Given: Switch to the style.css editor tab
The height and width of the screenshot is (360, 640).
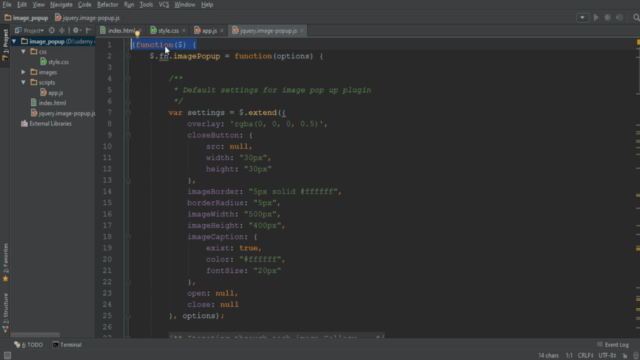Looking at the screenshot, I should click(168, 31).
